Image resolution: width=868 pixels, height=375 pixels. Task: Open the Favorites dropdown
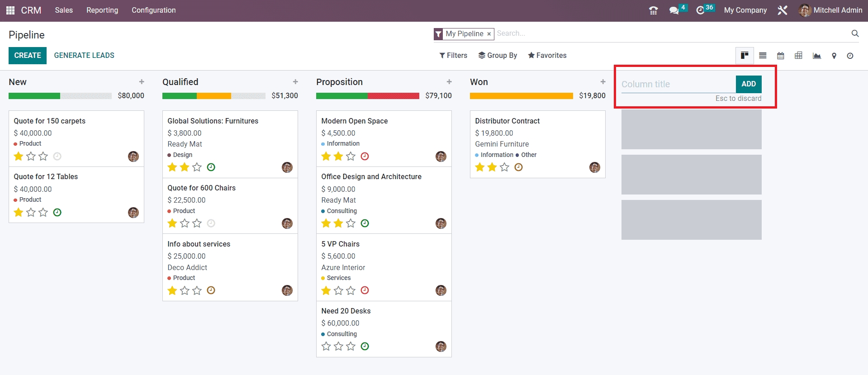(x=547, y=55)
